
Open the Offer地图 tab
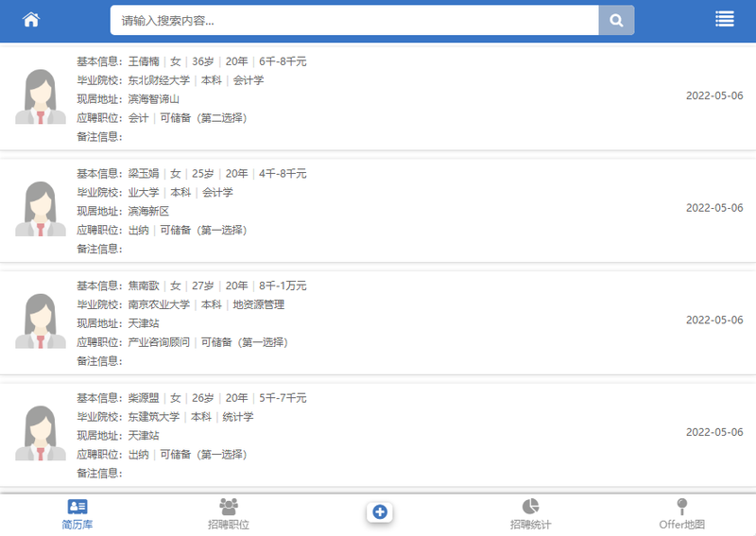click(x=681, y=514)
